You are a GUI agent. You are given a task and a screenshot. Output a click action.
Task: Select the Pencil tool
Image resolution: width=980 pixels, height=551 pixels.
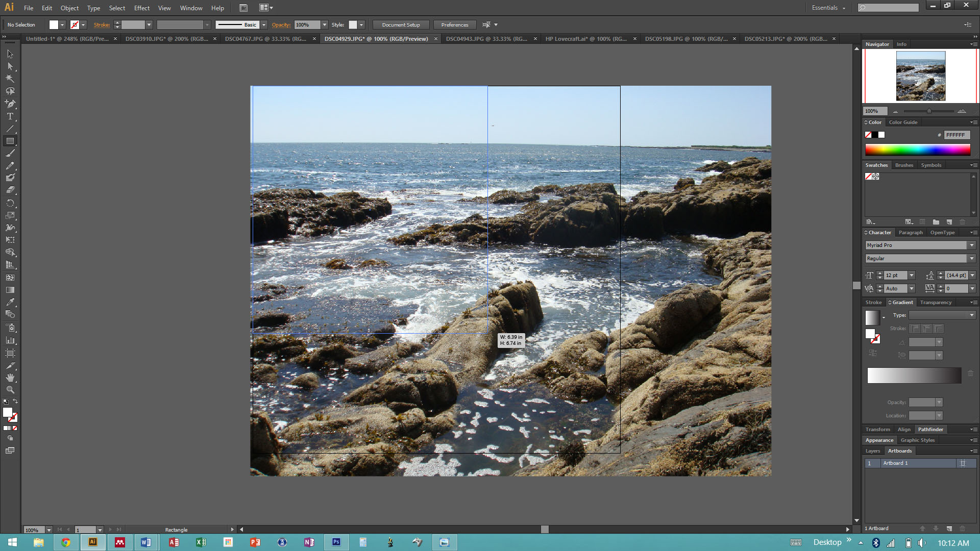[x=10, y=165]
